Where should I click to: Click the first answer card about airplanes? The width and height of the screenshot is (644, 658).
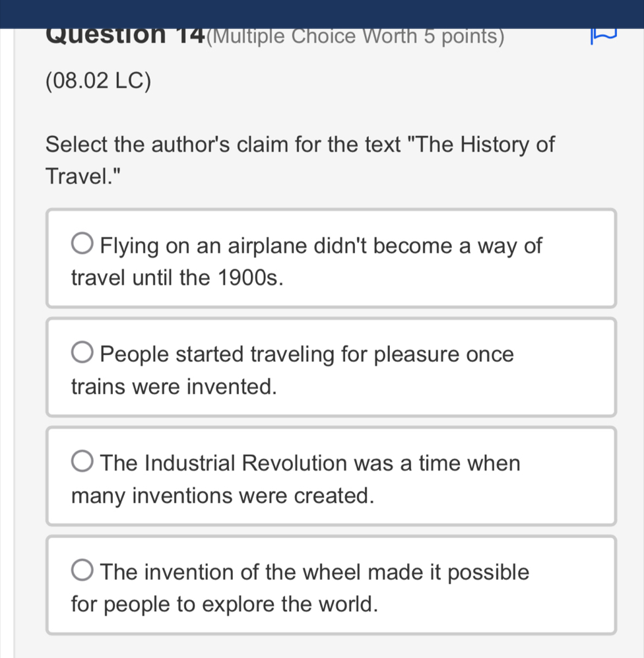330,258
